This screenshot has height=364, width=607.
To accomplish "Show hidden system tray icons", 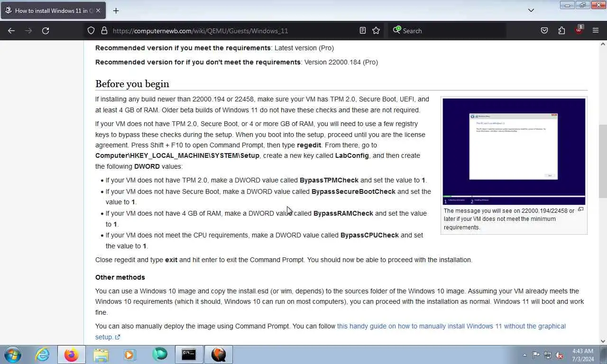I will tap(524, 355).
